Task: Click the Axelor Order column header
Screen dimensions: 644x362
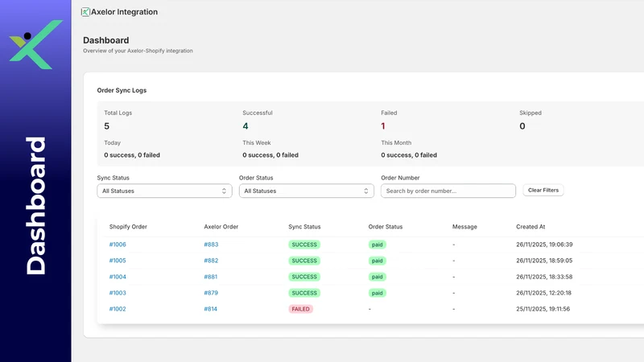Action: 221,227
